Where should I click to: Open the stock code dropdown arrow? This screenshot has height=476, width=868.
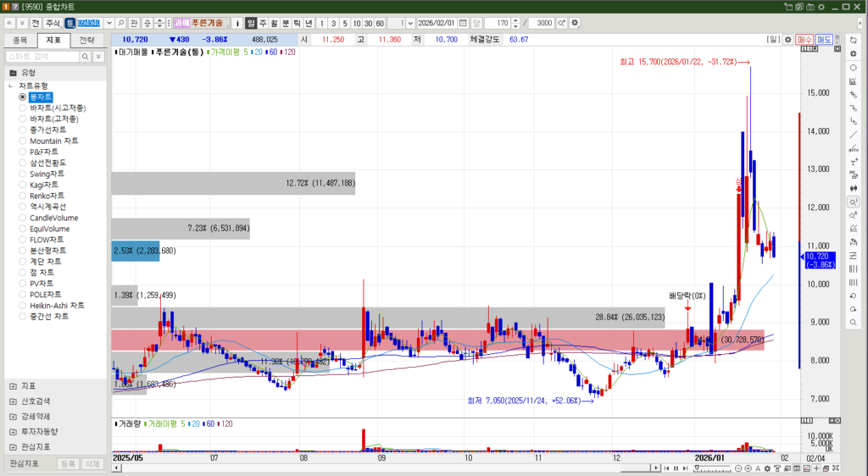[x=108, y=23]
